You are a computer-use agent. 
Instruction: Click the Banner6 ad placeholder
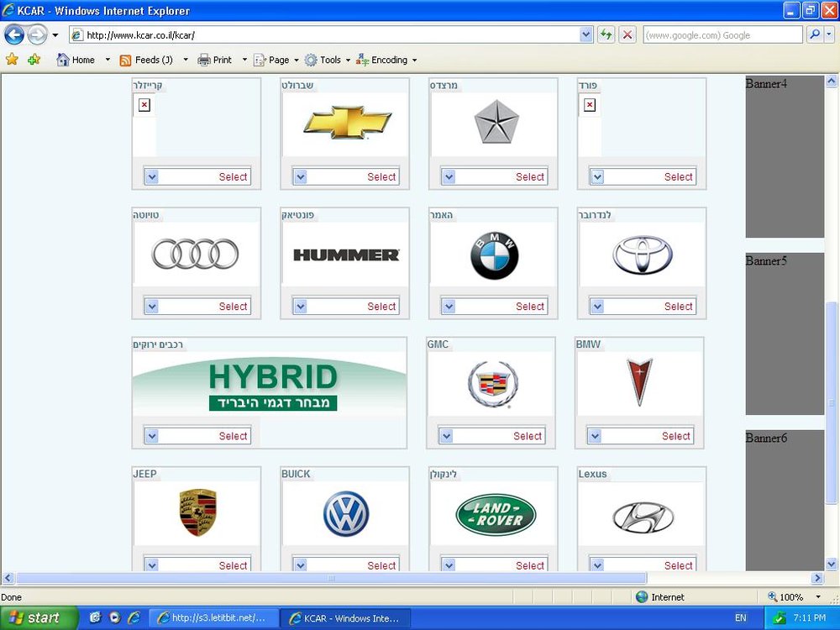[x=785, y=501]
